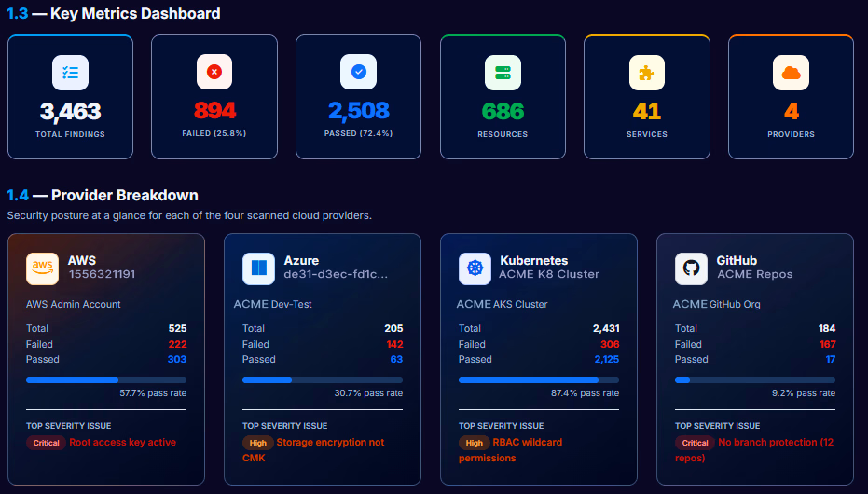Click the Key Metrics Dashboard heading
Screen dimensions: 868x494
[x=114, y=13]
